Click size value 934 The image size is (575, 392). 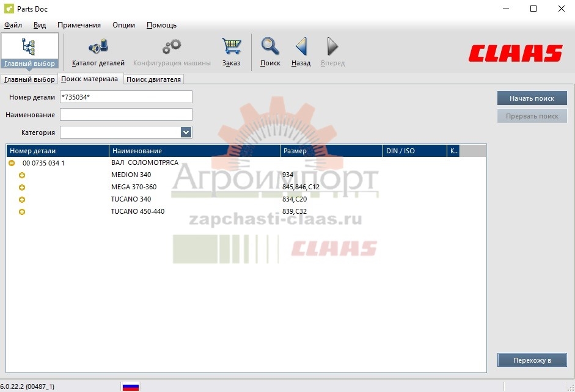(288, 175)
